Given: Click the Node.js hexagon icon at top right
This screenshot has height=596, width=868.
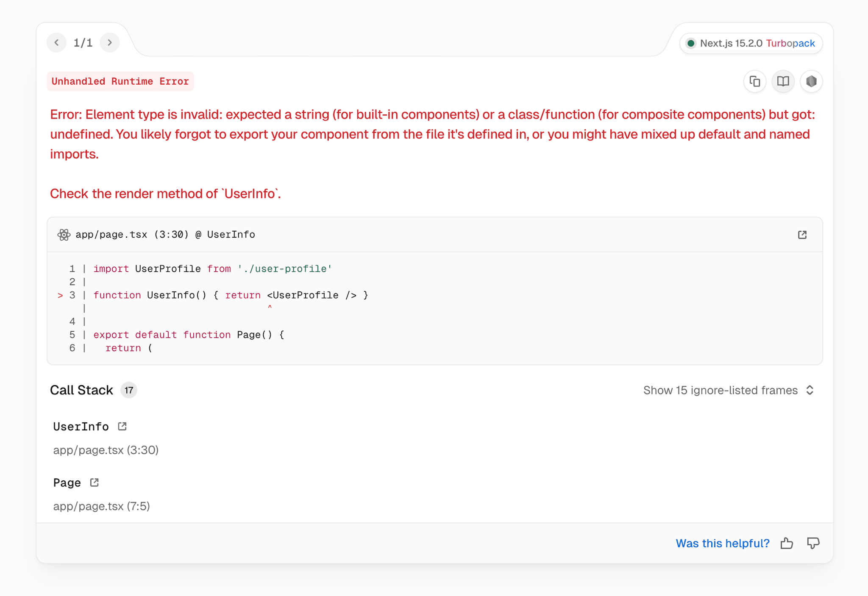Looking at the screenshot, I should (x=811, y=81).
